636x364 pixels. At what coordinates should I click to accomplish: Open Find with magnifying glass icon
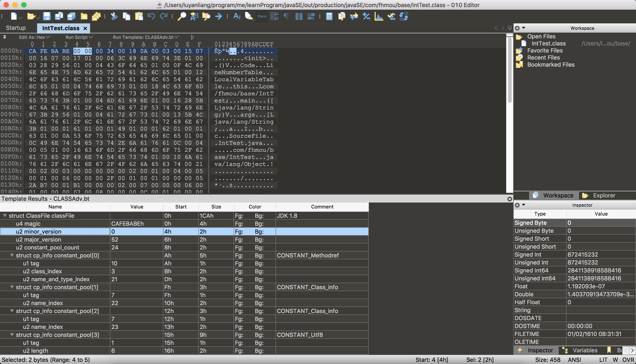(182, 17)
